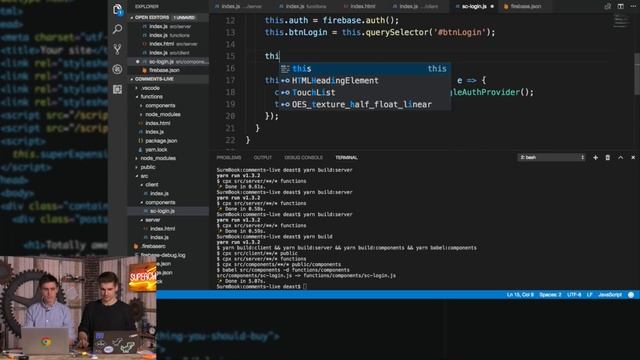Click JavaScript language mode in status bar
Screen dimensions: 640x360
point(610,295)
